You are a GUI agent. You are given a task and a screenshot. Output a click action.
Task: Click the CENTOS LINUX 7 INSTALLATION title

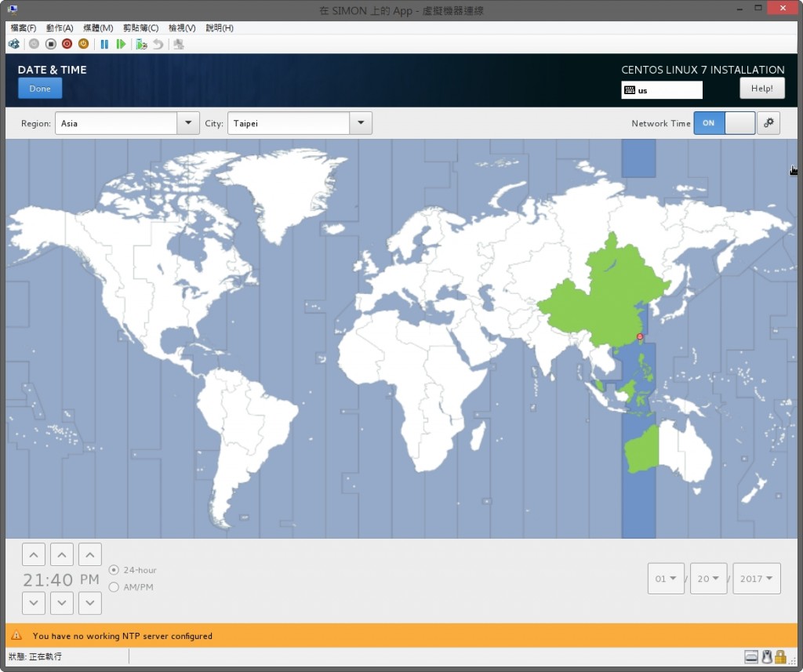pyautogui.click(x=703, y=70)
